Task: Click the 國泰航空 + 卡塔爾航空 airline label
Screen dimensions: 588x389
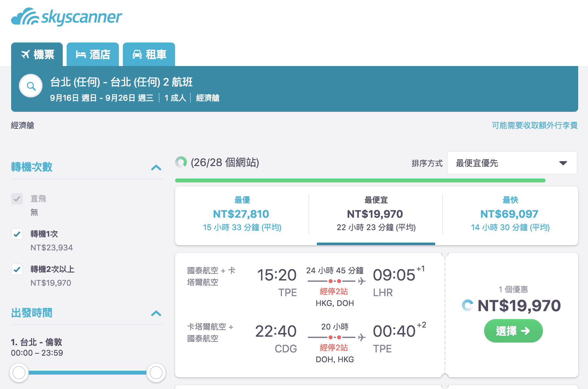Action: [211, 276]
